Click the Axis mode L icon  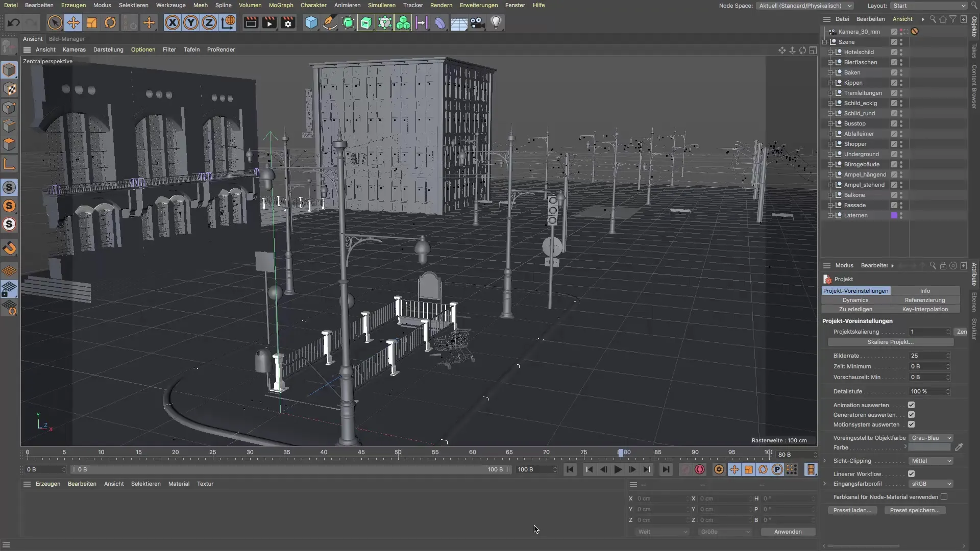coord(9,164)
